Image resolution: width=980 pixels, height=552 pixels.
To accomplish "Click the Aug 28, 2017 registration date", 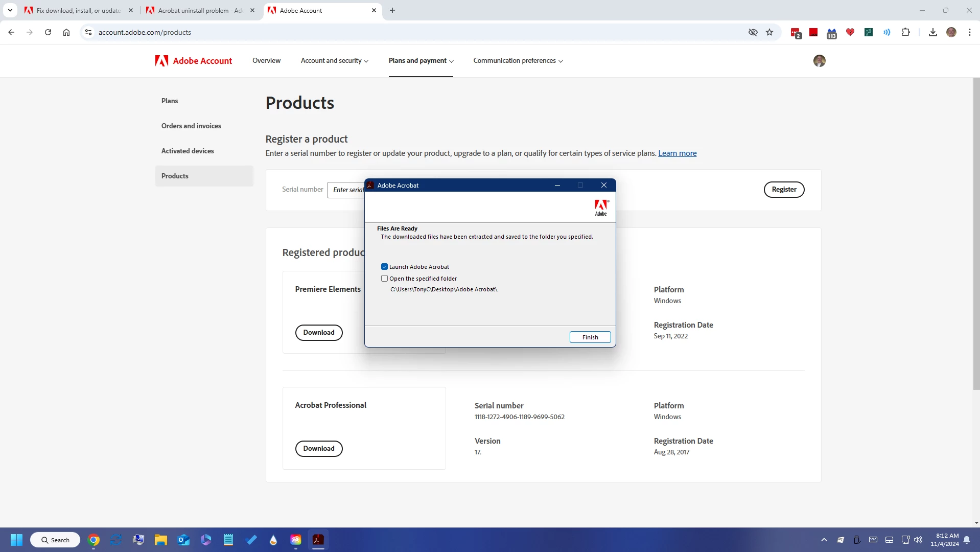I will coord(671,452).
